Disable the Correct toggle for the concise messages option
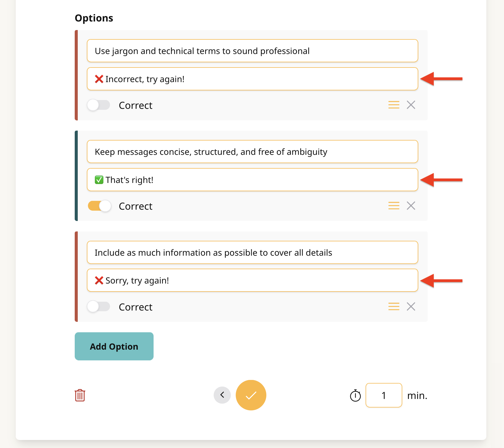Viewport: 504px width, 448px height. 99,206
